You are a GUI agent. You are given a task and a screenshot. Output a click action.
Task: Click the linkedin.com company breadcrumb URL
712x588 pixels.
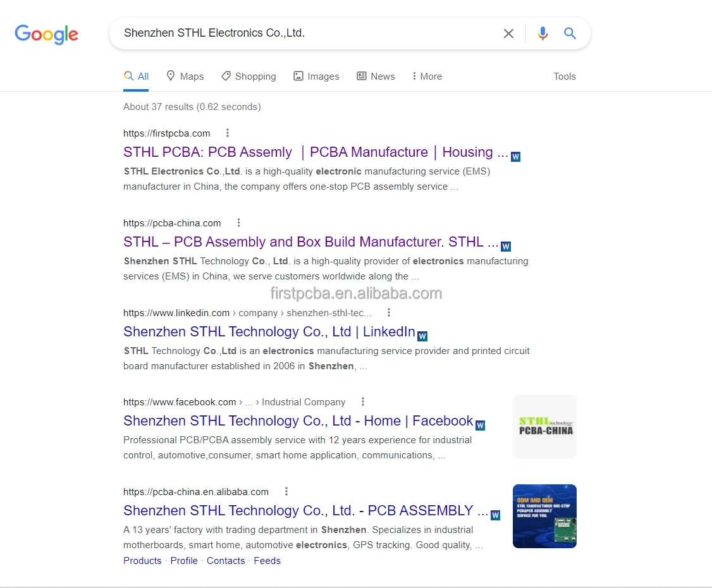click(247, 313)
